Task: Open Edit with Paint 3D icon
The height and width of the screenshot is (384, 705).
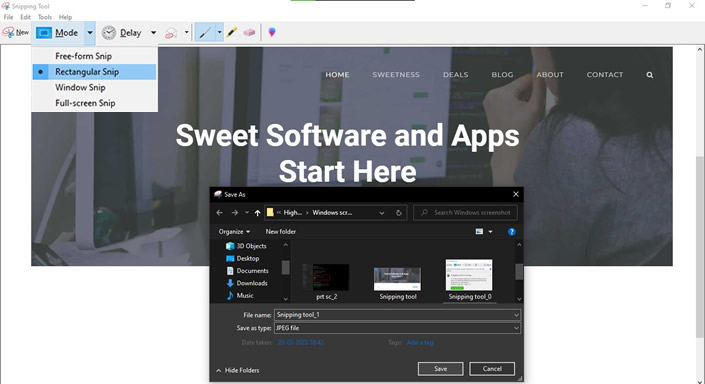Action: [272, 32]
